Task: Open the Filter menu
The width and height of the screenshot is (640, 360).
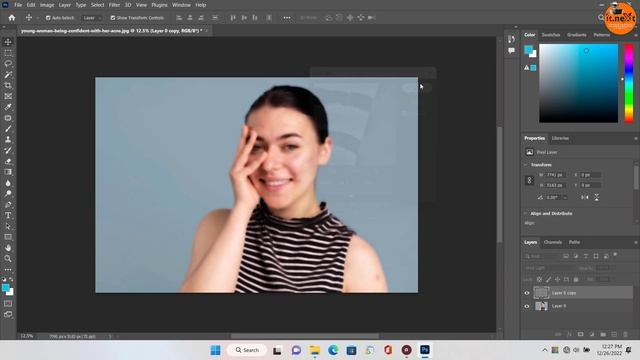Action: click(114, 5)
